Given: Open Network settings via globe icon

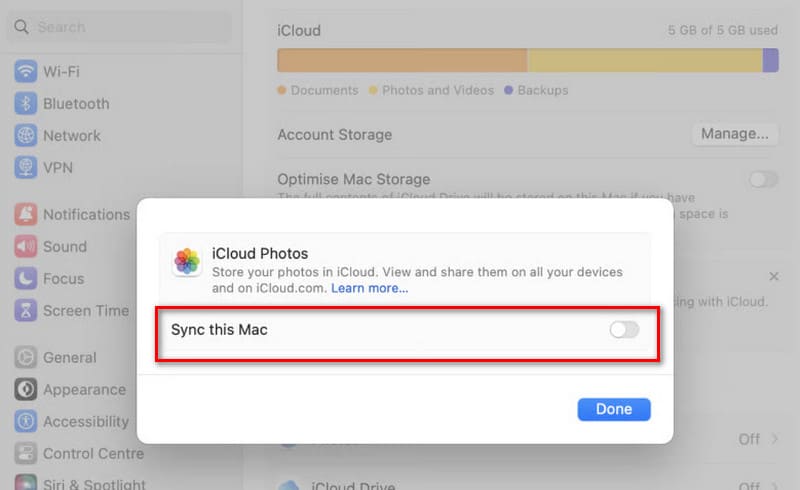Looking at the screenshot, I should [26, 136].
